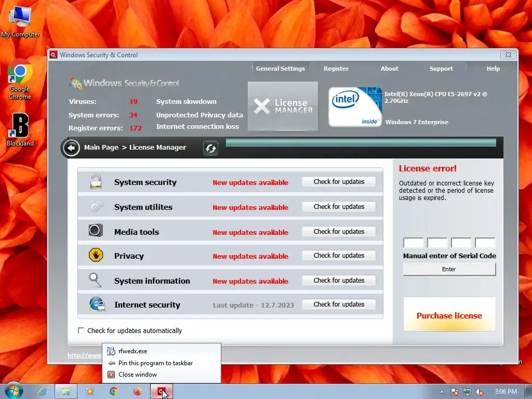Click the back arrow navigation button
532x399 pixels.
(x=71, y=148)
